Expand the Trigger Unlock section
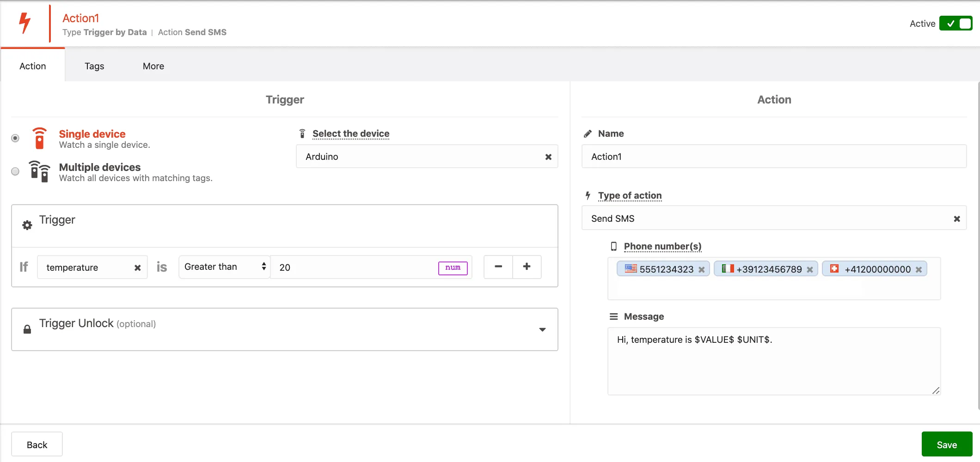The height and width of the screenshot is (462, 980). click(543, 329)
